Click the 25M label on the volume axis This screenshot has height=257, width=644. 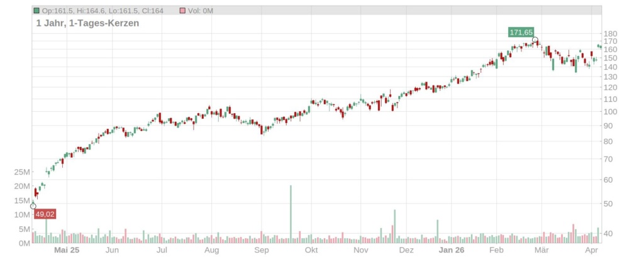click(21, 172)
